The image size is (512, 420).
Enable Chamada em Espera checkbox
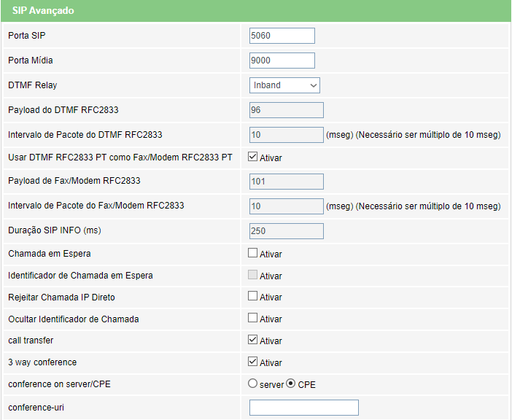pyautogui.click(x=252, y=253)
